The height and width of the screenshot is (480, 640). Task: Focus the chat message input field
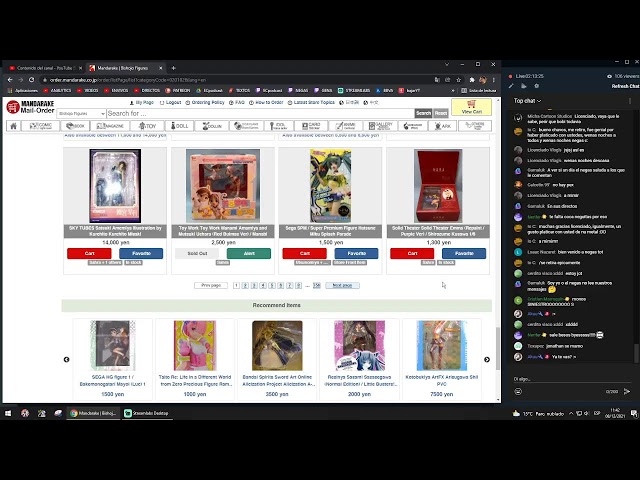tap(571, 379)
